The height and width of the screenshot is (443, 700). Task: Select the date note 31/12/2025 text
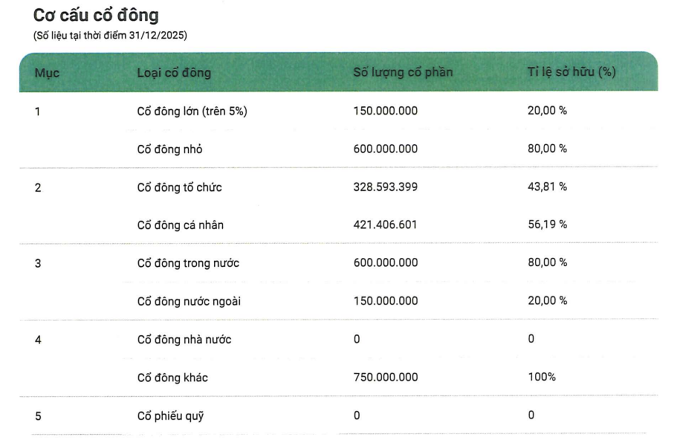point(110,35)
